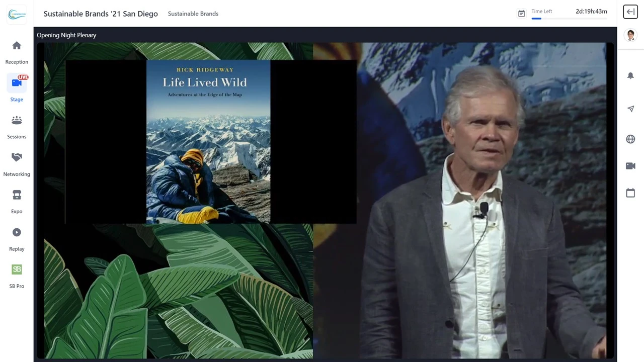Open notifications bell icon
644x362 pixels.
pyautogui.click(x=630, y=75)
